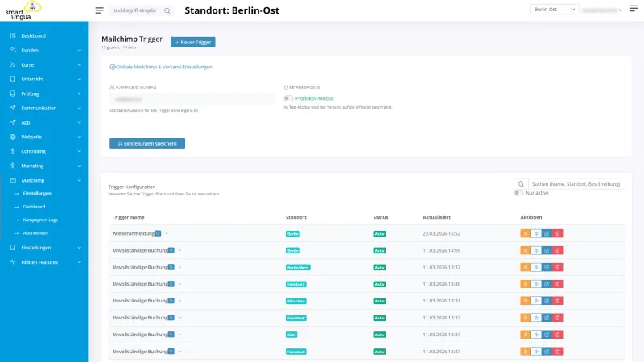Image resolution: width=644 pixels, height=362 pixels.
Task: Click the Trigger Name column header
Action: click(x=128, y=217)
